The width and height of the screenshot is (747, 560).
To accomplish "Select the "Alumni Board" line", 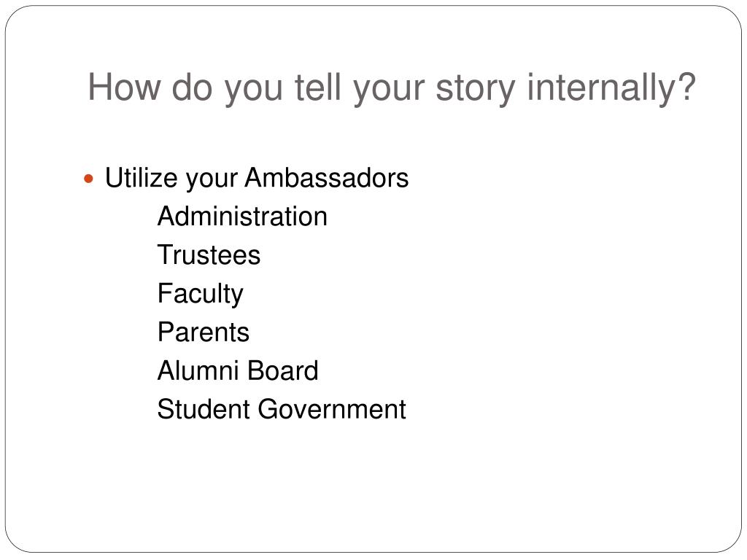I will [239, 370].
